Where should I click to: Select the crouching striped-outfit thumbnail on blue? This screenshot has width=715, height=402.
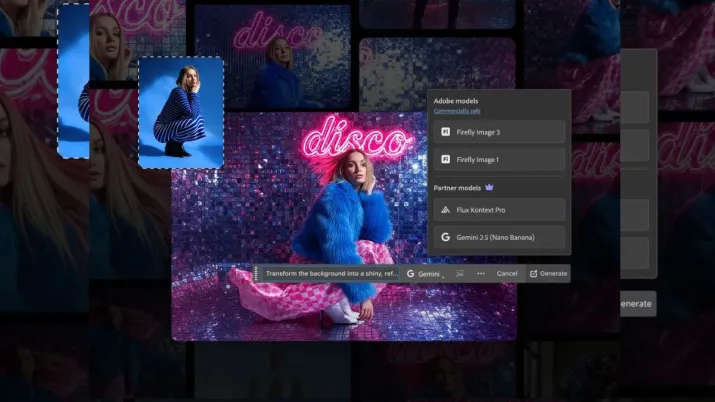[180, 111]
